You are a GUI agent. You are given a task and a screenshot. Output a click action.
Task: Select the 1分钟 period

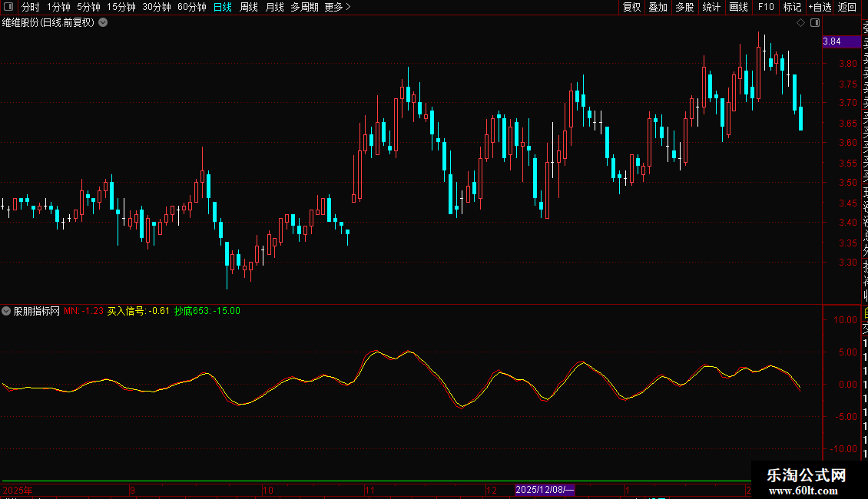[x=58, y=7]
